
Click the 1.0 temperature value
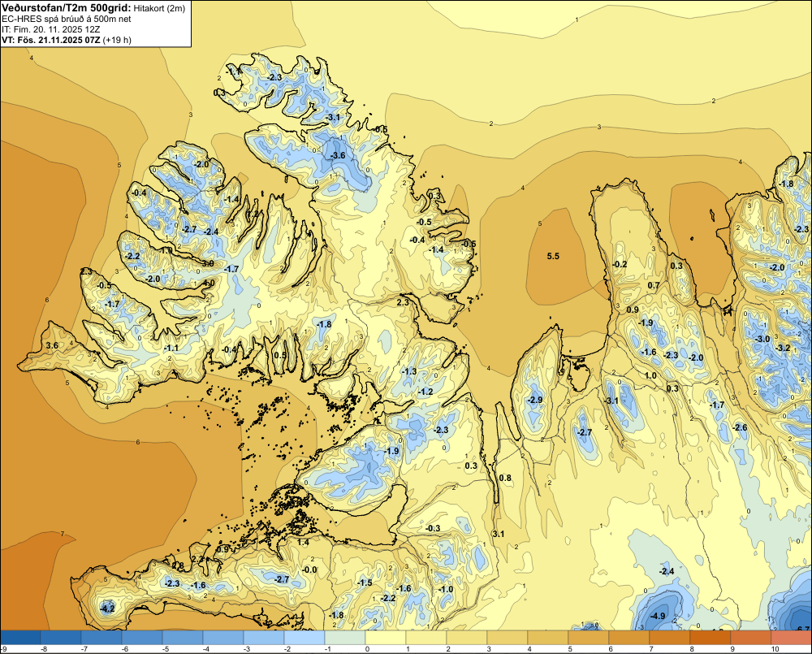click(x=650, y=375)
